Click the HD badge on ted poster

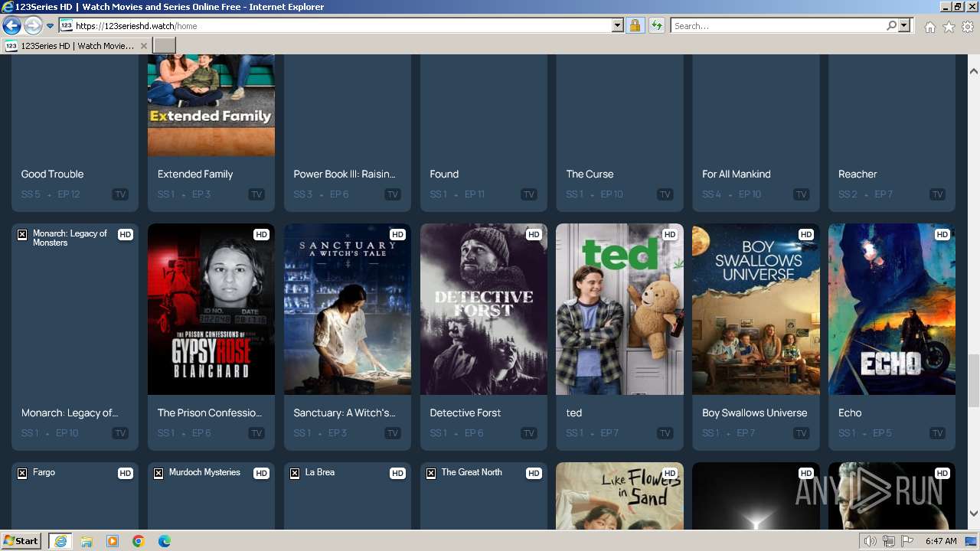pyautogui.click(x=670, y=234)
